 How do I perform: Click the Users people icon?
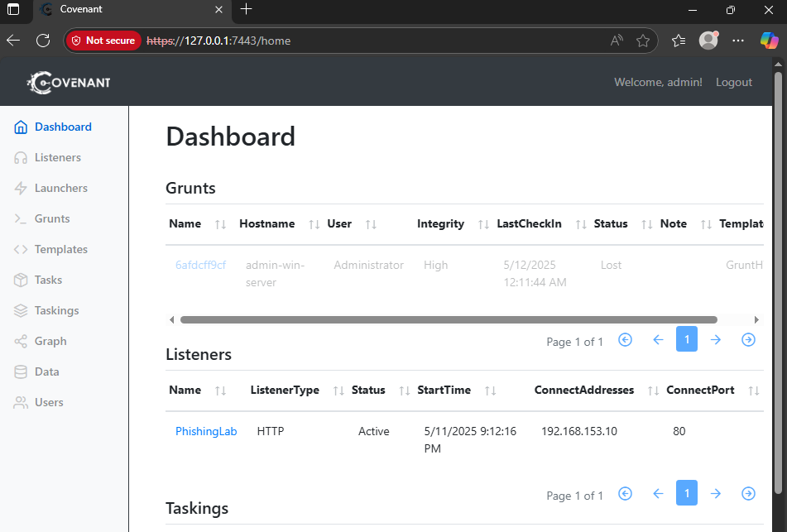pyautogui.click(x=21, y=402)
